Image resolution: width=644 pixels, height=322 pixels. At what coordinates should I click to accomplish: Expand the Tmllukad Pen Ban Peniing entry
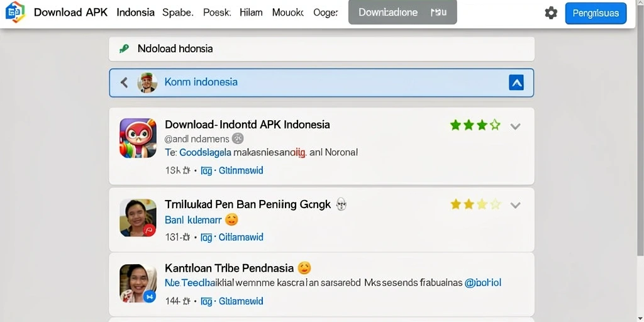pyautogui.click(x=515, y=205)
